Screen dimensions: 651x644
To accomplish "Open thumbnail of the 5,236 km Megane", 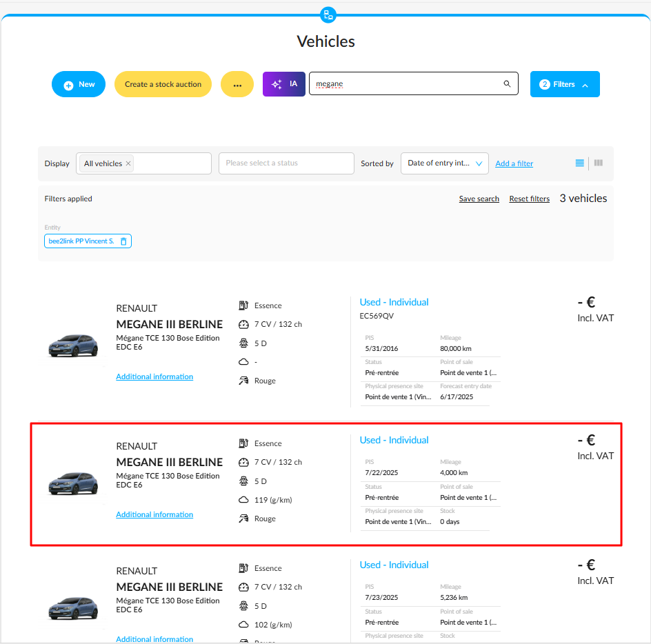I will [74, 608].
